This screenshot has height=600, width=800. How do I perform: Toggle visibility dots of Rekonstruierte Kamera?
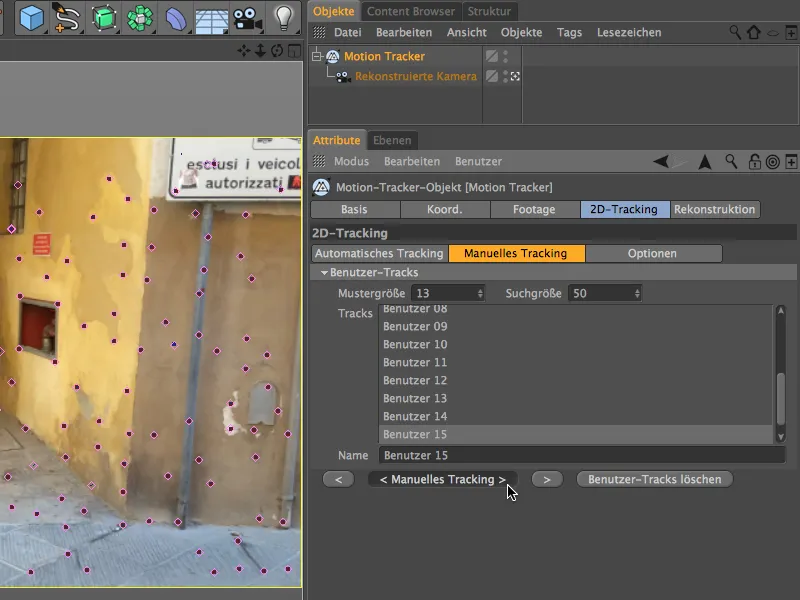505,76
